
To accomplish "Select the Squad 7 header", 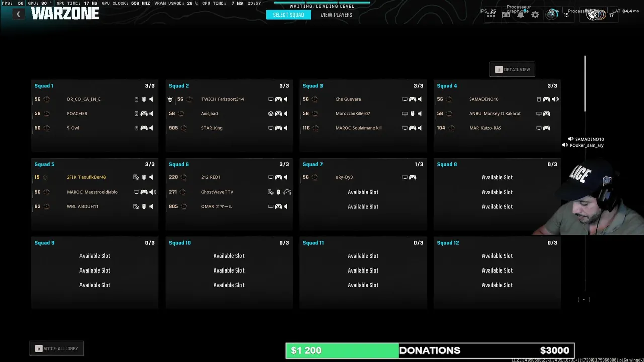I will click(313, 164).
